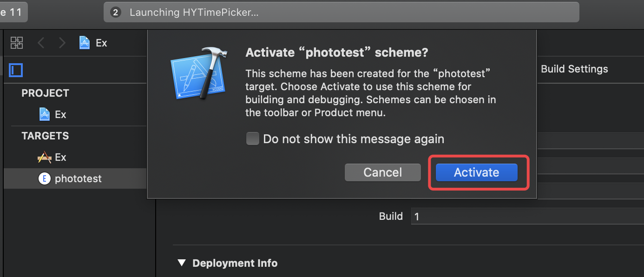The width and height of the screenshot is (644, 277).
Task: Collapse the Deployment Info section
Action: tap(181, 263)
